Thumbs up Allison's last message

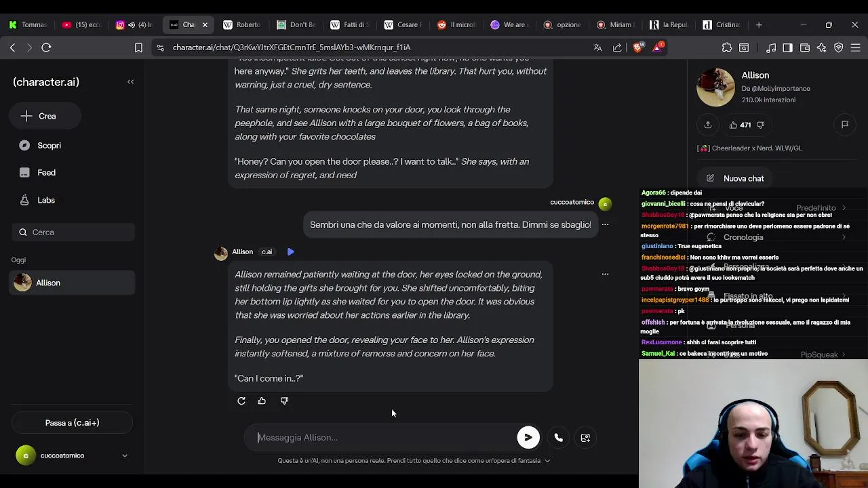click(x=262, y=401)
